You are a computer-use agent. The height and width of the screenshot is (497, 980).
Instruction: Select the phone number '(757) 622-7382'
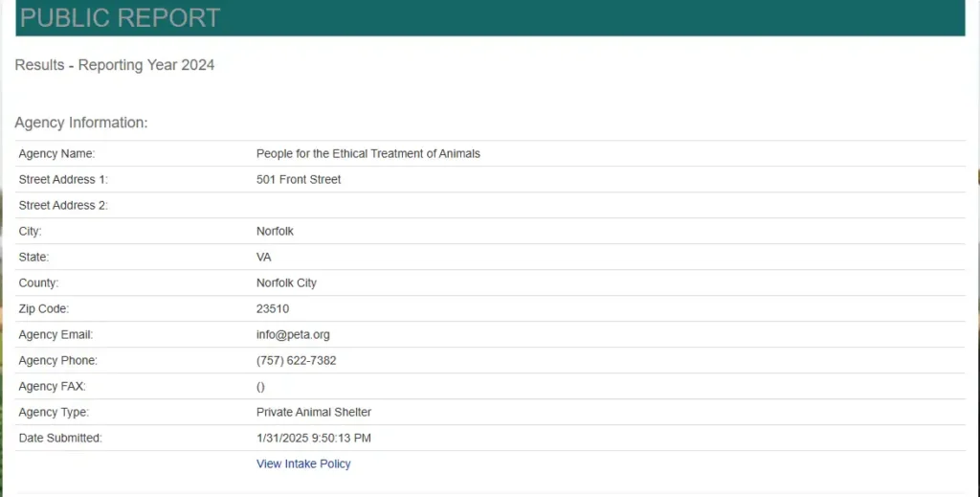(297, 361)
